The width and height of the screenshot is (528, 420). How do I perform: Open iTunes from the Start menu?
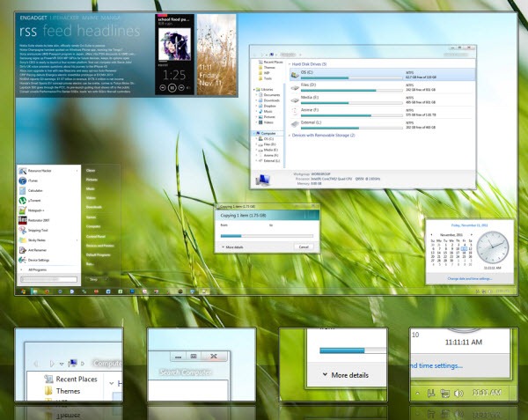click(39, 179)
